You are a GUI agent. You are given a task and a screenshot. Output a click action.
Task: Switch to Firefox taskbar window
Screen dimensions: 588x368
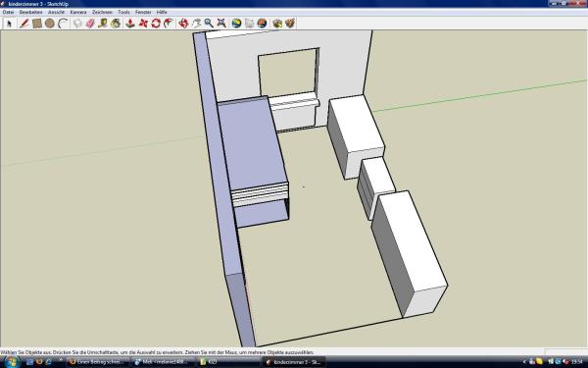coord(97,362)
